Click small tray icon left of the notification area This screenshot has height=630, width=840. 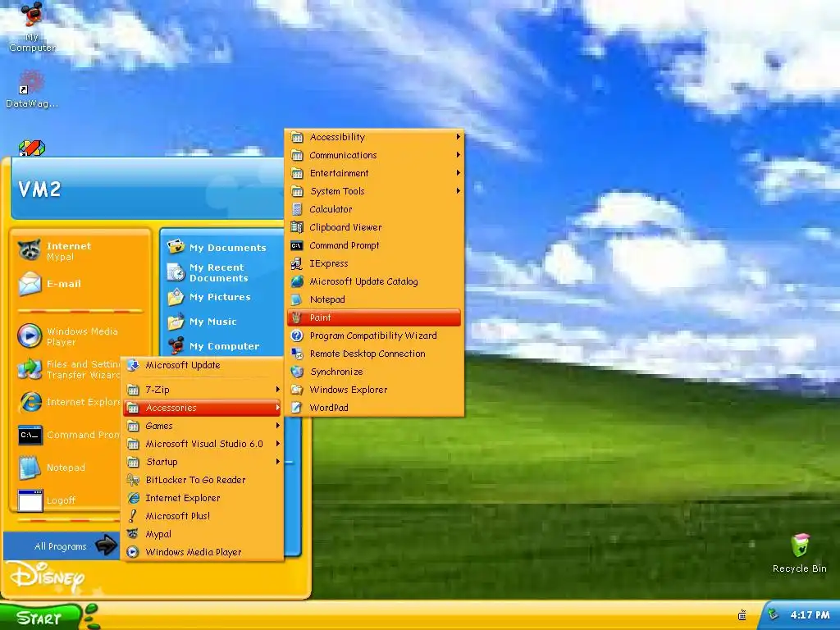(742, 615)
